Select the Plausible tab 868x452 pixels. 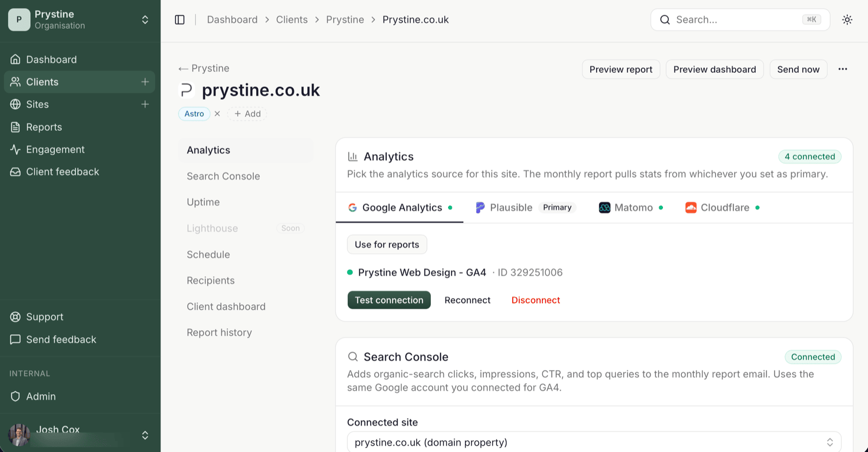coord(526,208)
